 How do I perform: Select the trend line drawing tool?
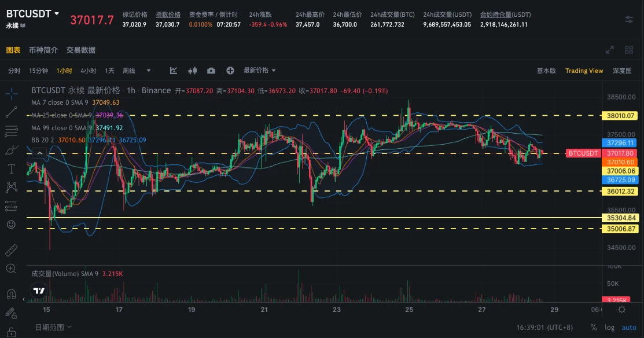[x=11, y=112]
